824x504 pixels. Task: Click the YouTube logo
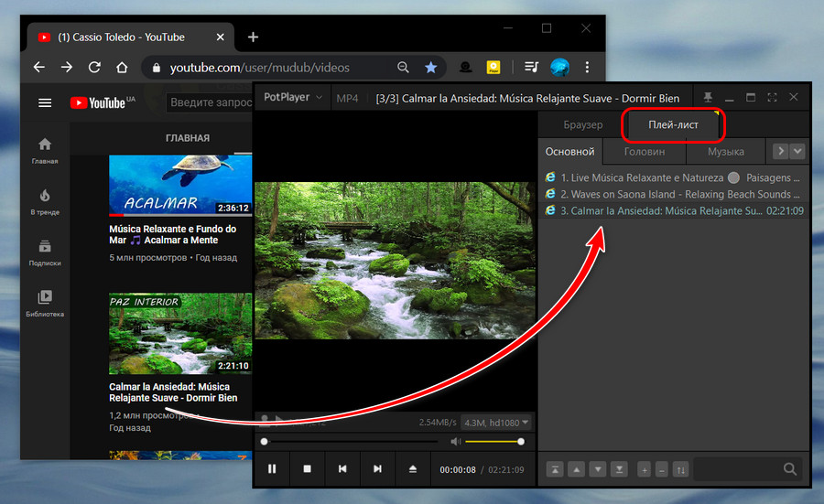pos(102,102)
